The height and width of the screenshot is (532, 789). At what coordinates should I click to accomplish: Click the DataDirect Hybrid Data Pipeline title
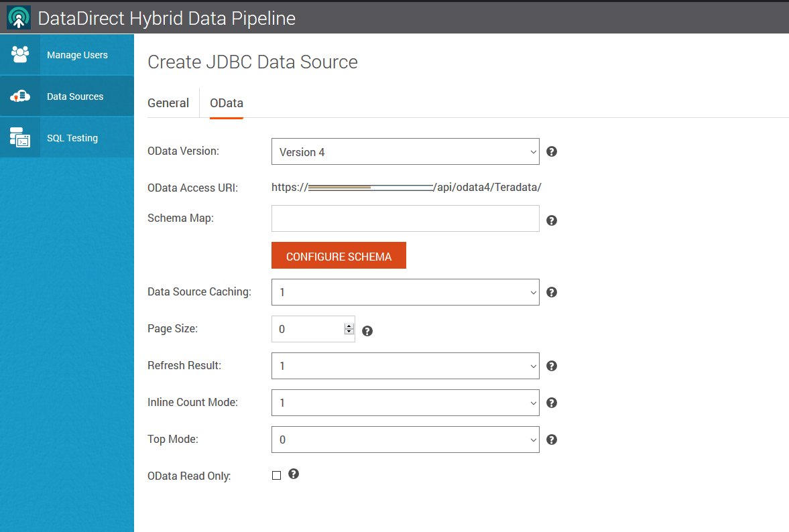[166, 18]
